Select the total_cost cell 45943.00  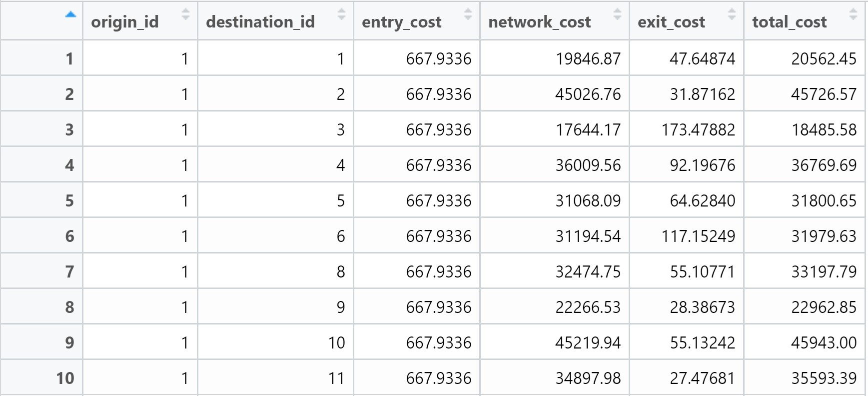pyautogui.click(x=824, y=343)
